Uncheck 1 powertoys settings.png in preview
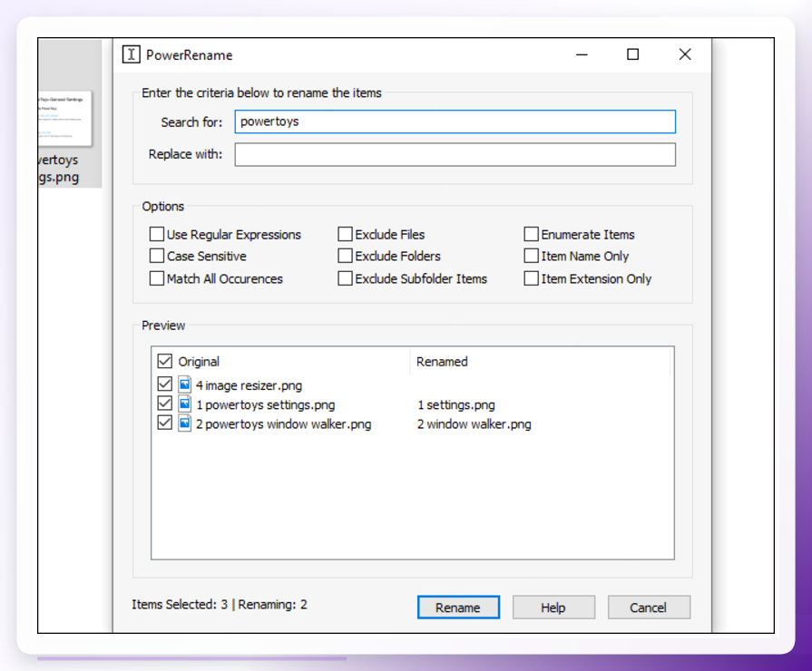 click(x=165, y=404)
